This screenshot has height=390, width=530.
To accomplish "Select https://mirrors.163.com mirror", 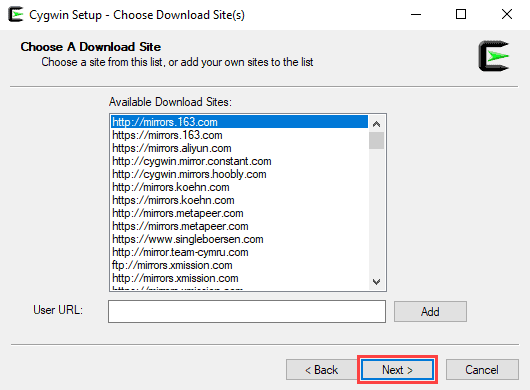I will [240, 135].
